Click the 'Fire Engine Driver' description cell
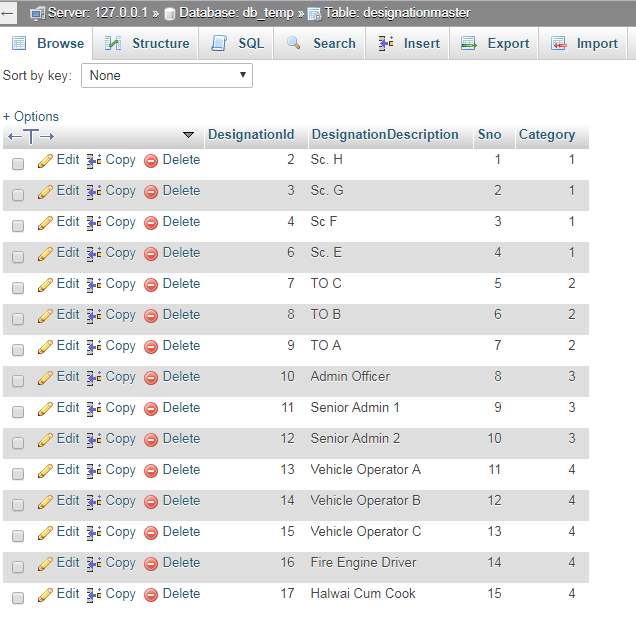636x624 pixels. [x=363, y=562]
